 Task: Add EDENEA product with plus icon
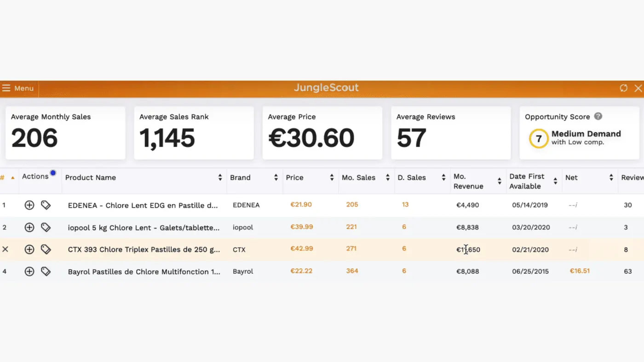point(29,205)
